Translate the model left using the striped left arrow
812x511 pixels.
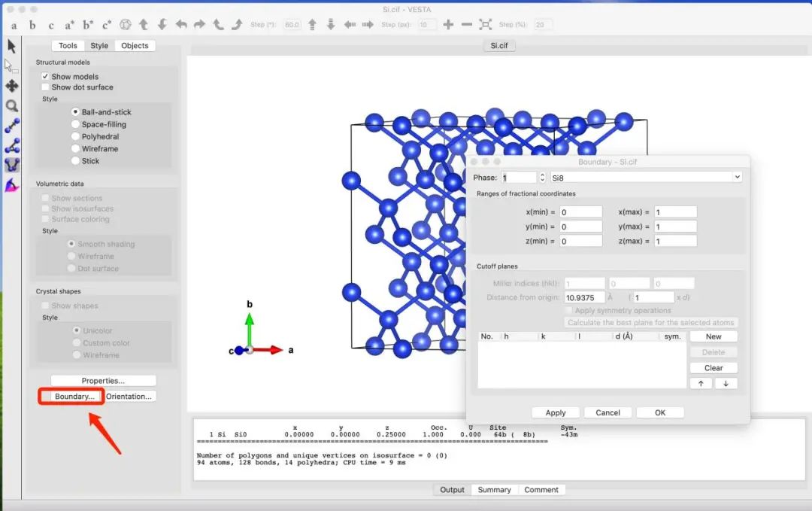pyautogui.click(x=350, y=24)
